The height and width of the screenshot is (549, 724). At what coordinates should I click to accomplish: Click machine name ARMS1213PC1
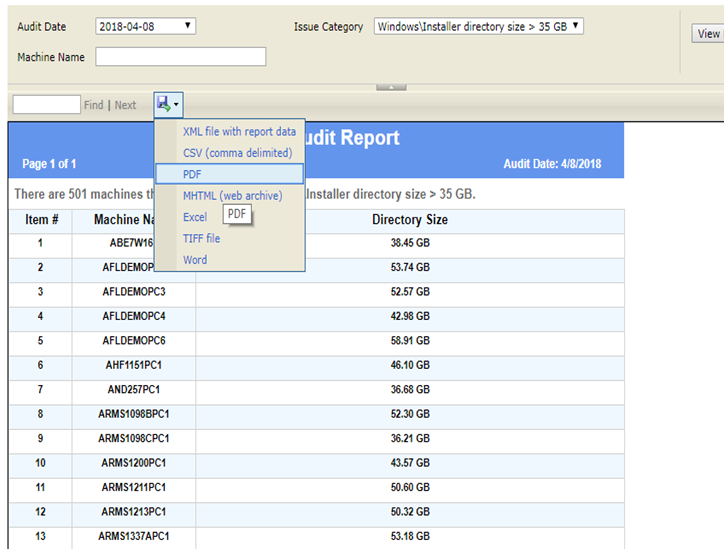(134, 512)
